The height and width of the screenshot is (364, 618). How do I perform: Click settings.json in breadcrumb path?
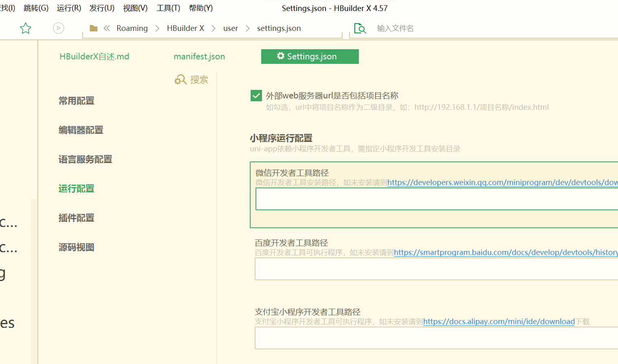[x=279, y=28]
